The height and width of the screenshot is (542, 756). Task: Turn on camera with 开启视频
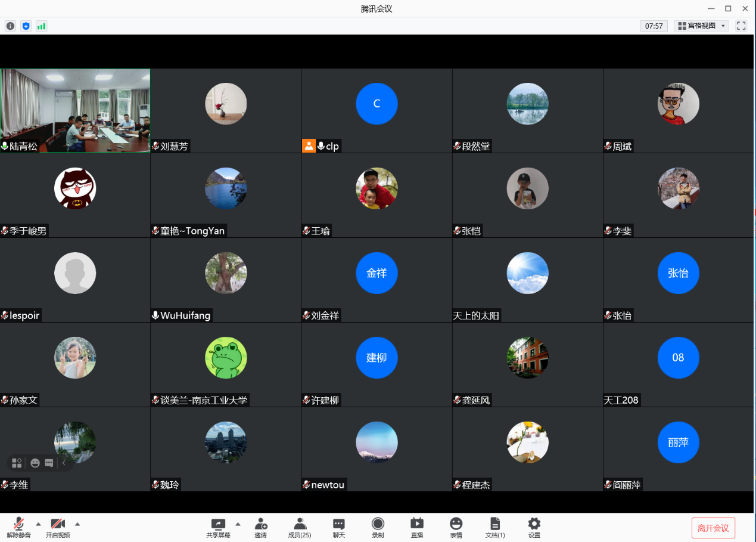tap(58, 527)
